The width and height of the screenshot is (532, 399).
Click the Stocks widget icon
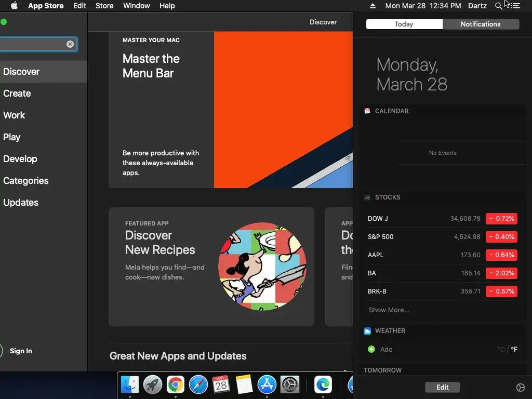(367, 197)
